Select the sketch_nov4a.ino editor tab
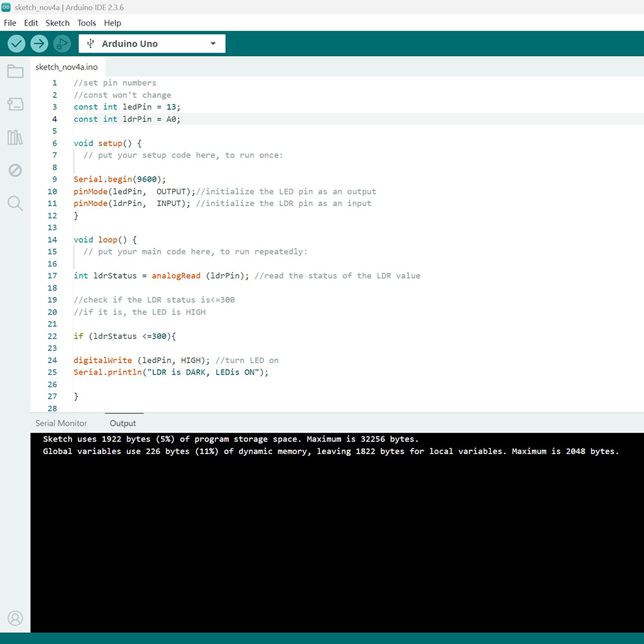 point(66,67)
